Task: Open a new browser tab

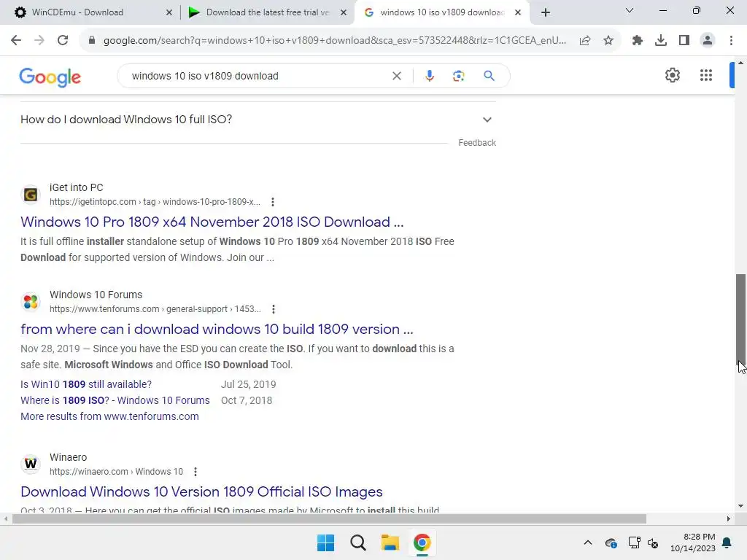Action: (546, 12)
